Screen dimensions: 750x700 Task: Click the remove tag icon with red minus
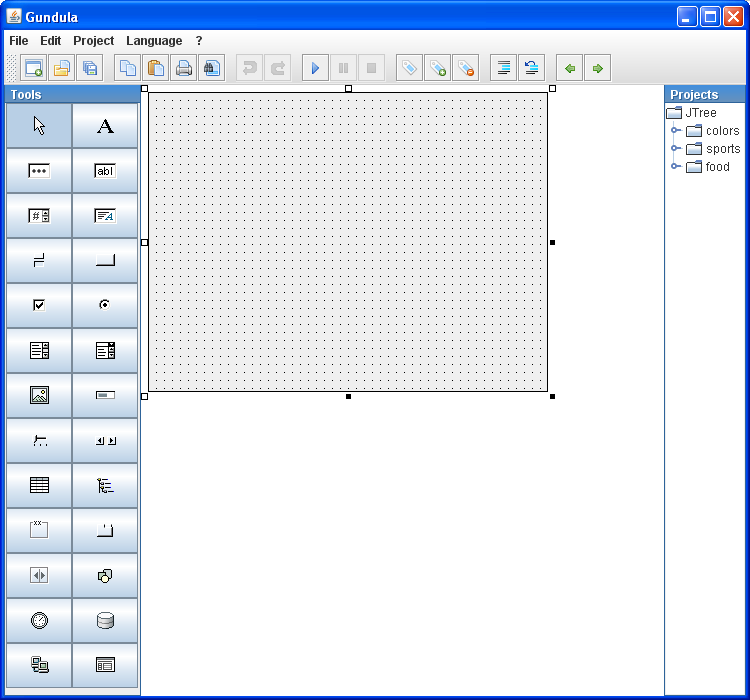pyautogui.click(x=466, y=68)
